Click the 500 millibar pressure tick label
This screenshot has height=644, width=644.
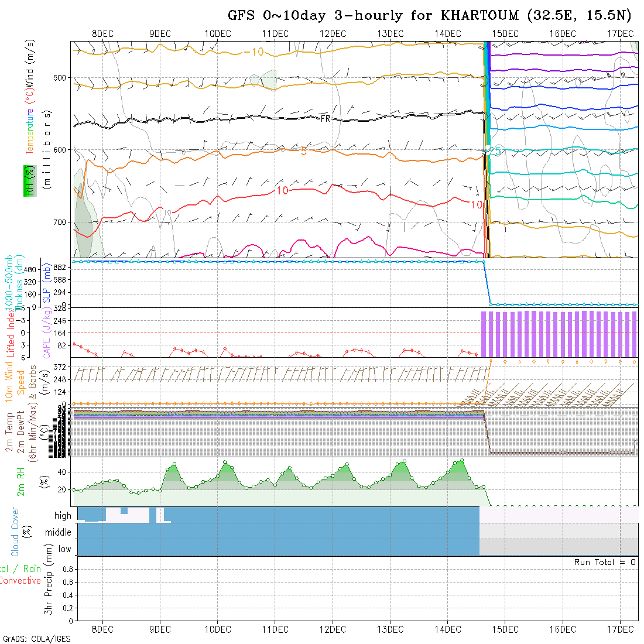point(62,77)
